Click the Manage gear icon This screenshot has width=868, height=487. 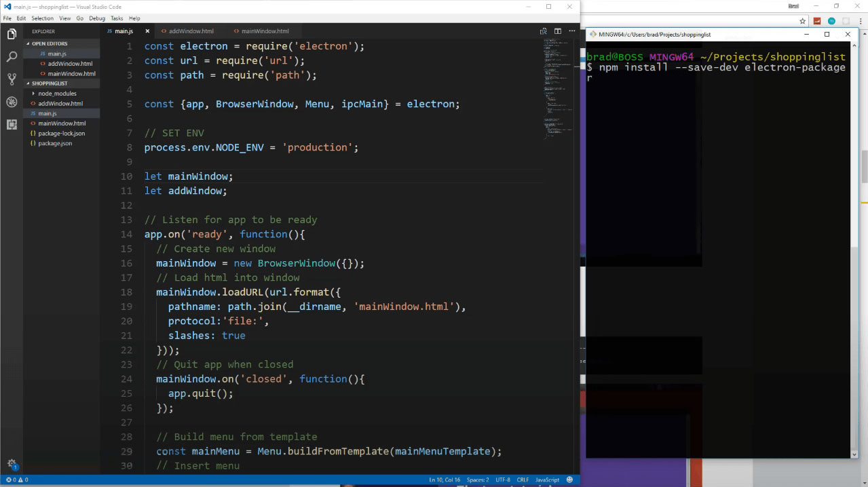tap(12, 464)
